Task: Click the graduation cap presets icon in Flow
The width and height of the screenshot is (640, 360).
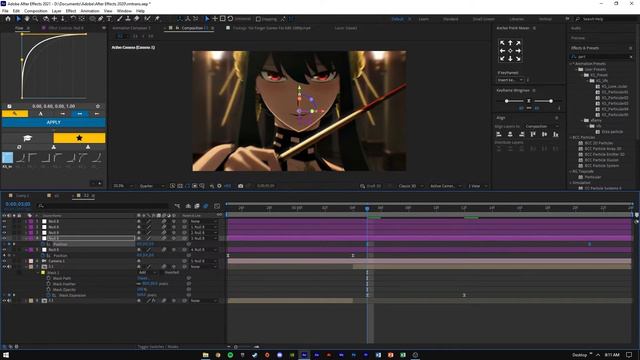Action: (27, 138)
